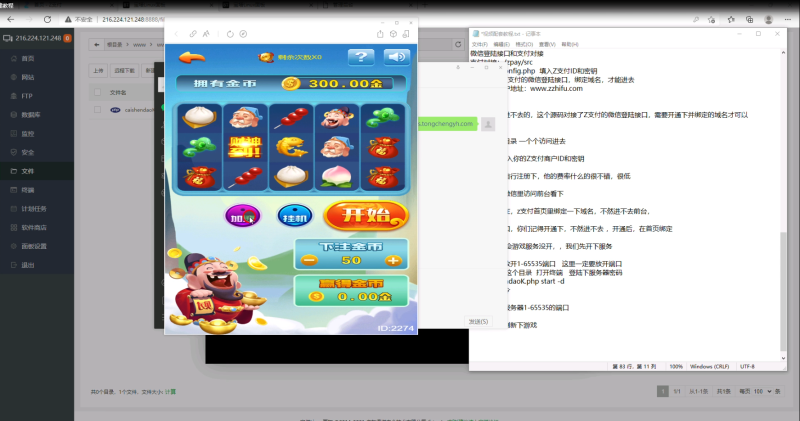Click the cube icon in game window toolbar
The image size is (800, 421).
pyautogui.click(x=393, y=34)
